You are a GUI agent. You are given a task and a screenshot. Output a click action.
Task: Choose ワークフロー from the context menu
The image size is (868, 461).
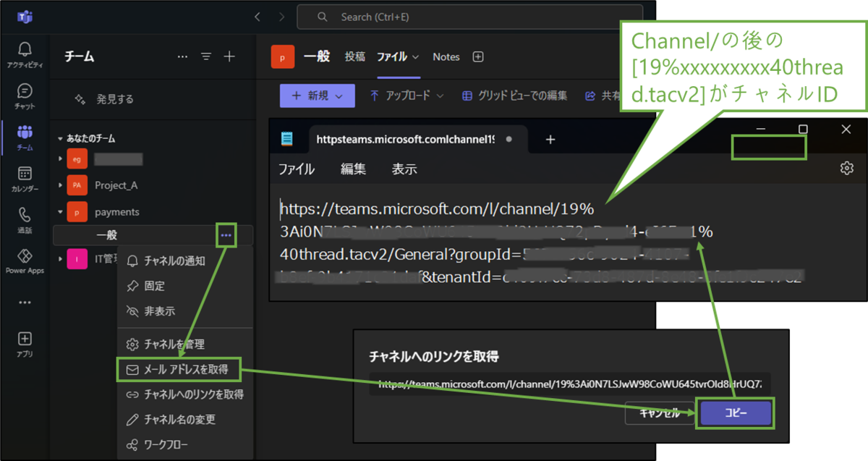[x=184, y=444]
